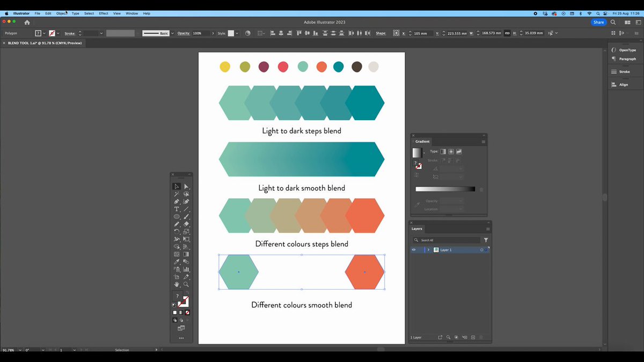644x362 pixels.
Task: Click the Home icon in top bar
Action: [x=27, y=23]
